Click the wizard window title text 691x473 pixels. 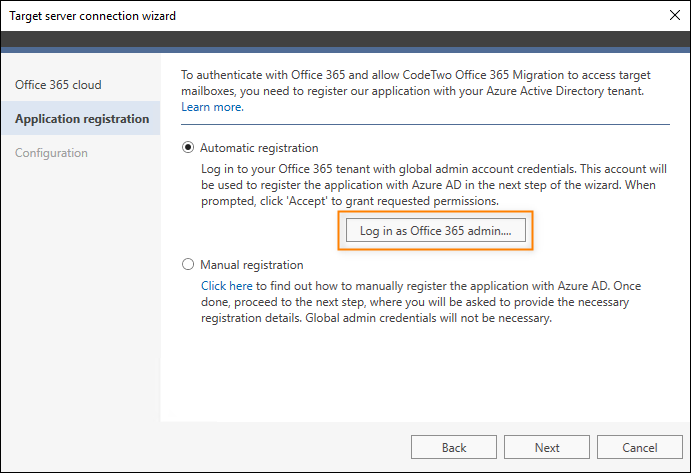[x=93, y=16]
